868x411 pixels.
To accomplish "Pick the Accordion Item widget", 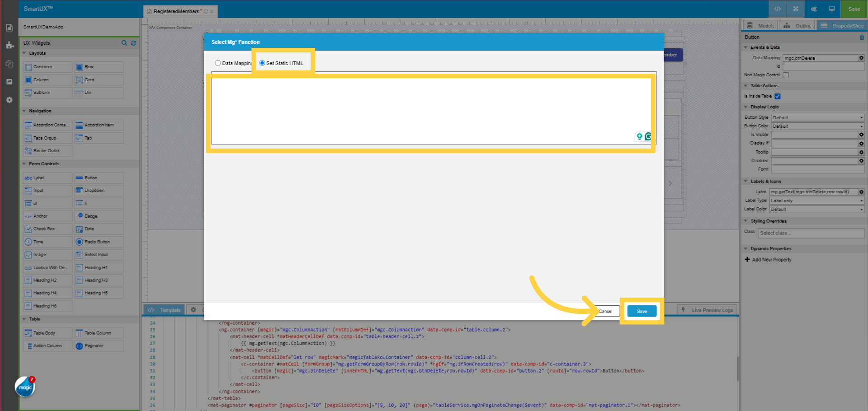I will pyautogui.click(x=99, y=125).
